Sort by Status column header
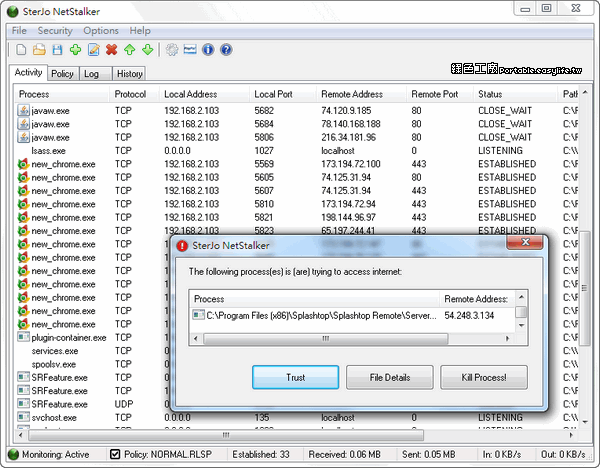Image resolution: width=600 pixels, height=468 pixels. (515, 94)
